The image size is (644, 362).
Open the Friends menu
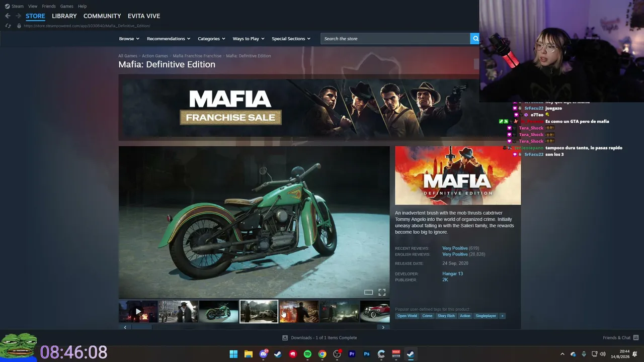[49, 6]
